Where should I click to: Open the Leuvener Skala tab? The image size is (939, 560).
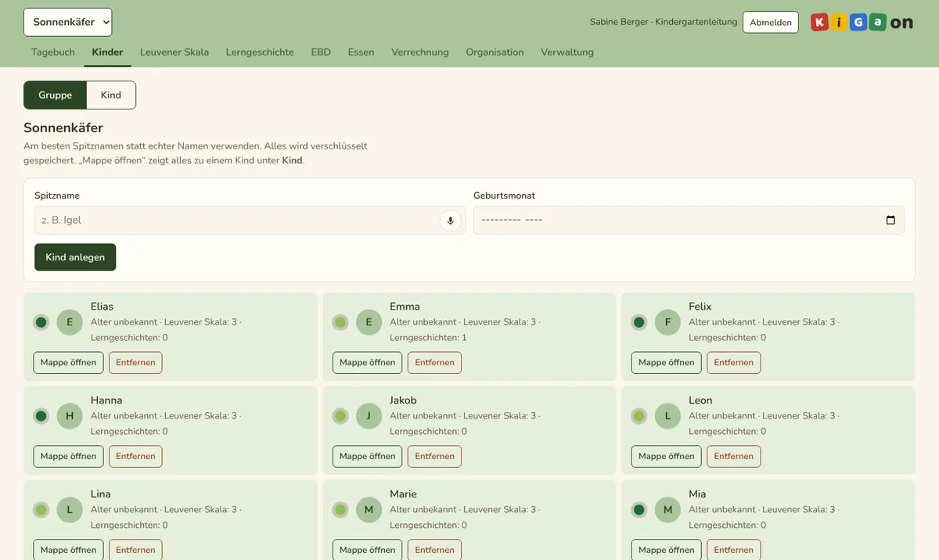pos(174,52)
